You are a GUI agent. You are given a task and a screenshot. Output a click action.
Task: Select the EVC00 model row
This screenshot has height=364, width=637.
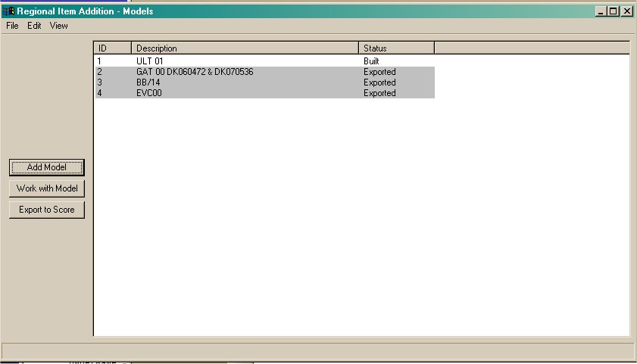265,93
